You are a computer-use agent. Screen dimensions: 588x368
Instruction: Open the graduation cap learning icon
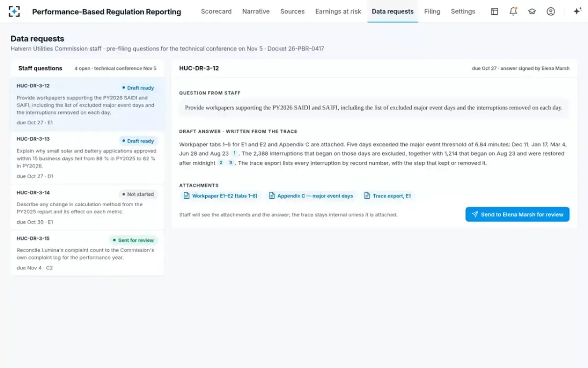tap(532, 11)
